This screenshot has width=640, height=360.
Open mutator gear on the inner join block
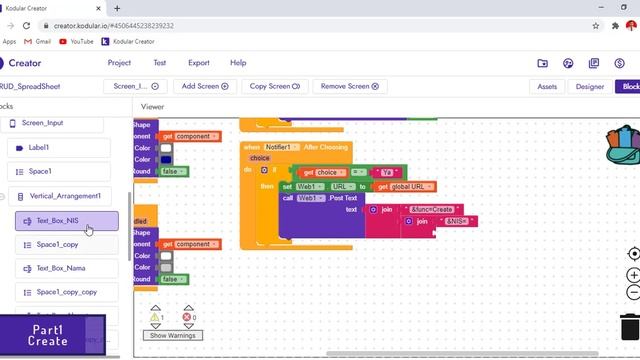click(x=409, y=221)
